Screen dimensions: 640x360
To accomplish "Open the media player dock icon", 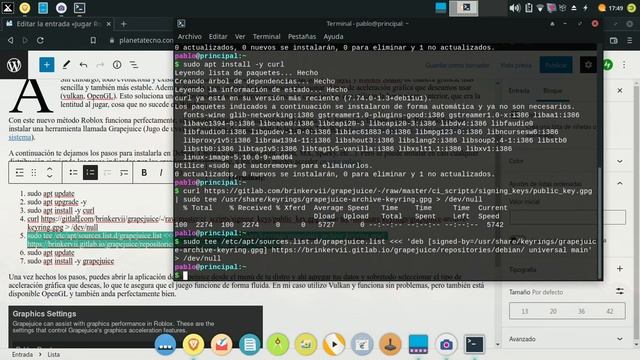I will tap(334, 344).
